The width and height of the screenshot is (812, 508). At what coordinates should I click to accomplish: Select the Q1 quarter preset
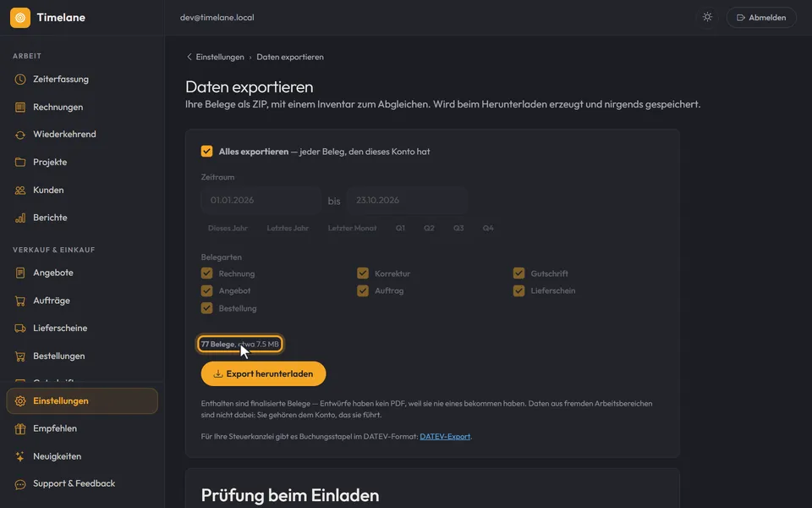pyautogui.click(x=400, y=228)
